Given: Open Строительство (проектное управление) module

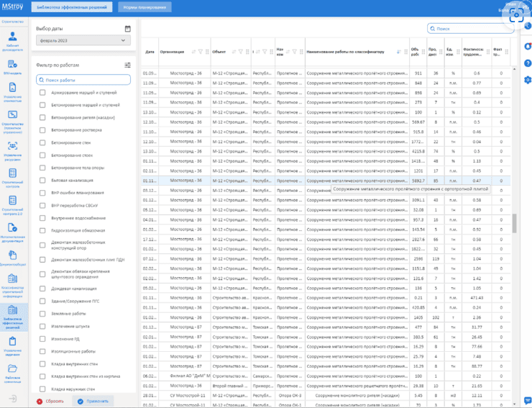Looking at the screenshot, I should 12,122.
